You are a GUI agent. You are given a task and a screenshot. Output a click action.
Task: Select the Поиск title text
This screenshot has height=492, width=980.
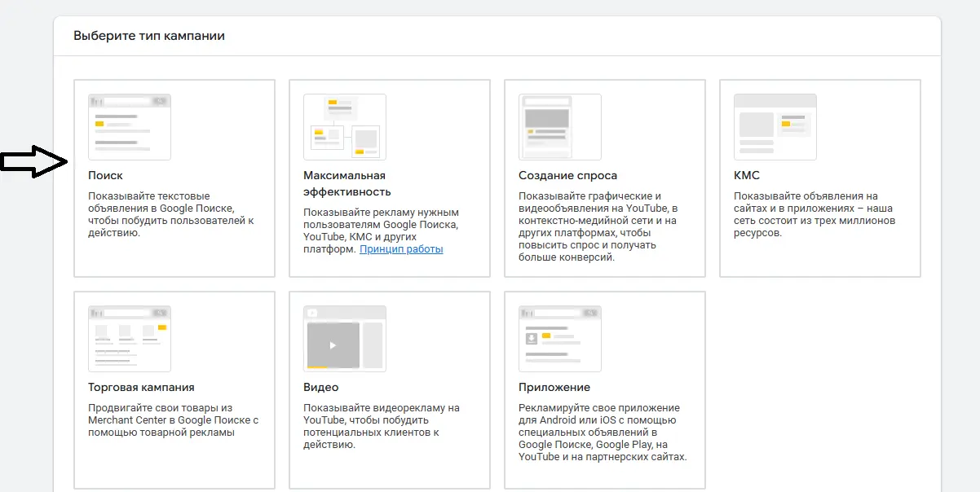tap(105, 175)
